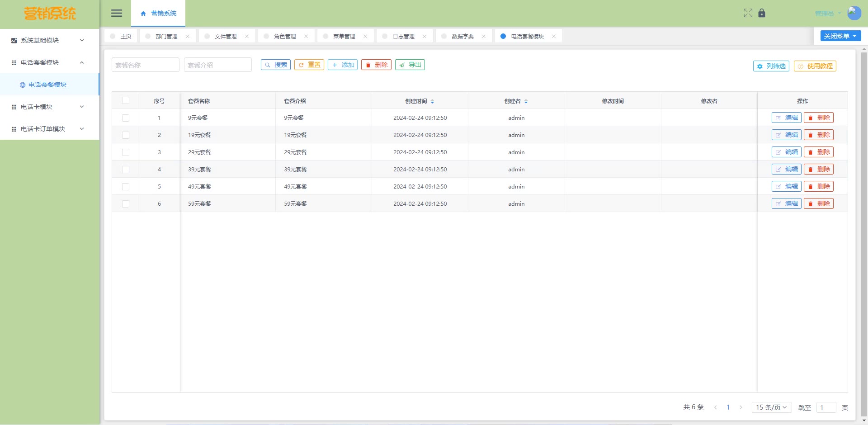Click the user avatar picture
This screenshot has height=425, width=868.
(854, 13)
